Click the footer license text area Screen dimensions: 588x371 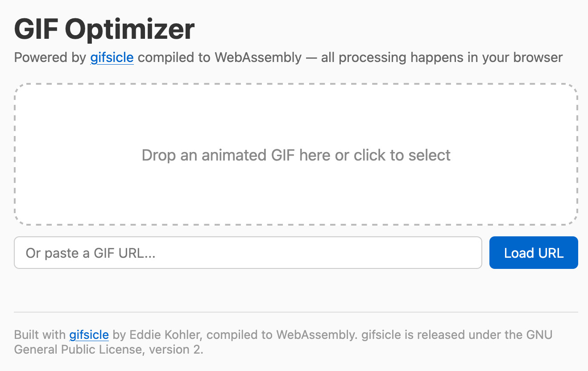pyautogui.click(x=268, y=341)
